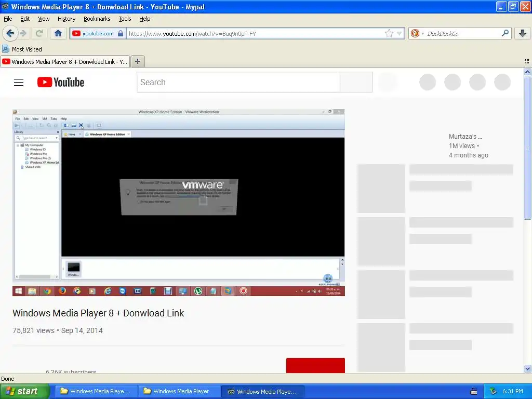The height and width of the screenshot is (399, 532).
Task: Click the magnifier in the DuckDuckGo box
Action: tap(505, 33)
